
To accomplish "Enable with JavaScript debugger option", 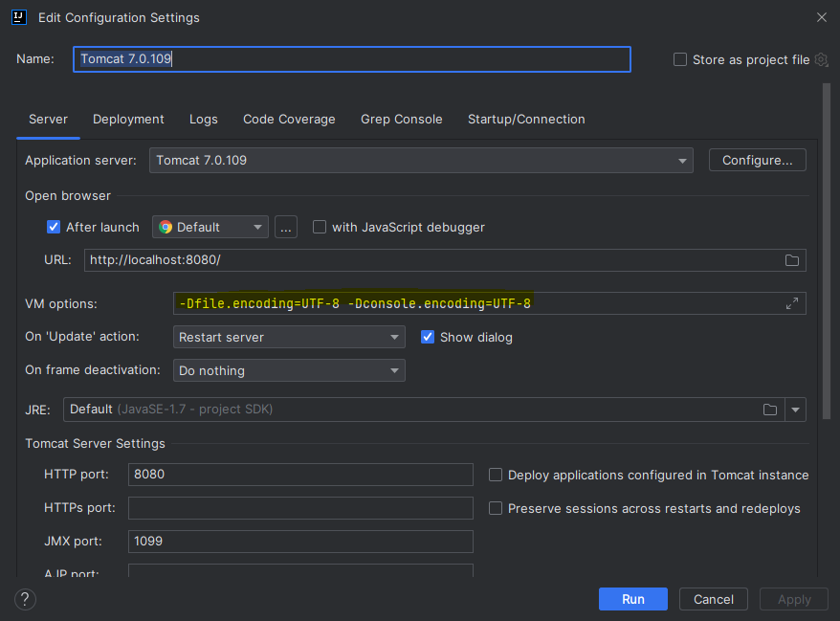I will point(320,227).
